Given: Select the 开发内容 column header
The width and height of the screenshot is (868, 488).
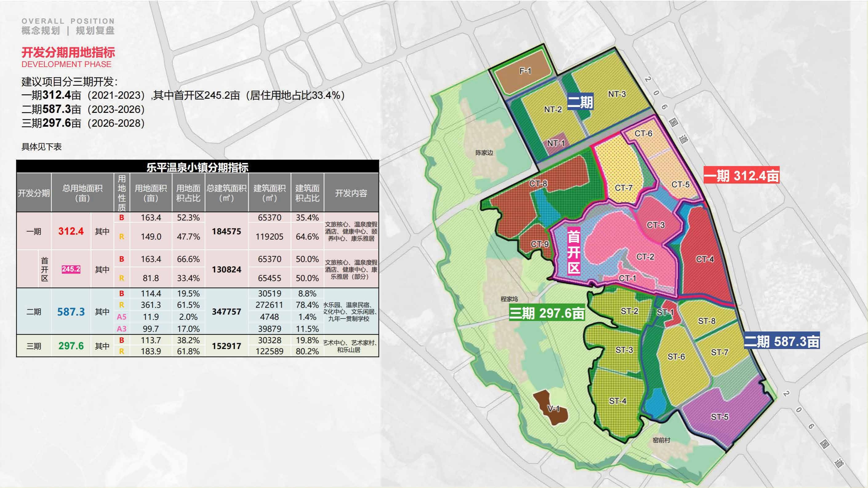Looking at the screenshot, I should click(x=351, y=193).
